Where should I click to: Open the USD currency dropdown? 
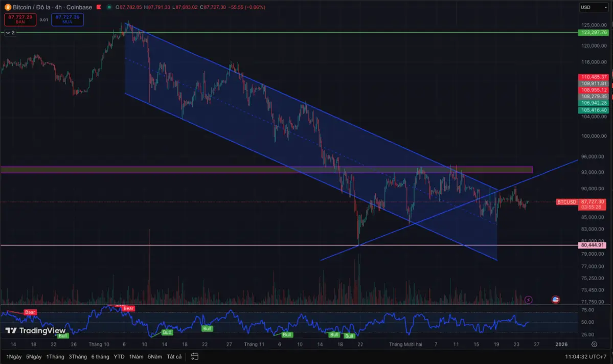click(593, 7)
